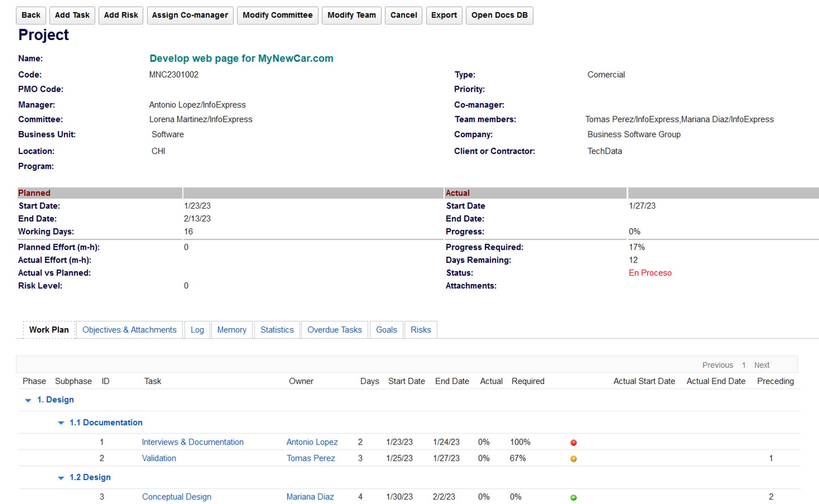Open the Validation task link
The width and height of the screenshot is (819, 504).
pos(159,458)
